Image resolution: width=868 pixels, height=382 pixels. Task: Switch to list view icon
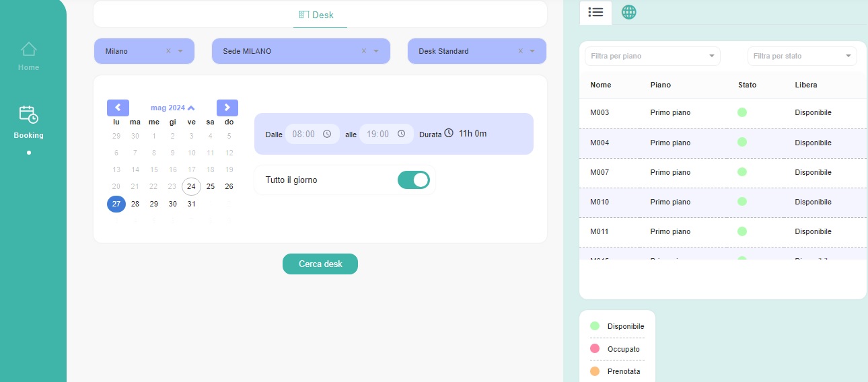click(x=595, y=12)
